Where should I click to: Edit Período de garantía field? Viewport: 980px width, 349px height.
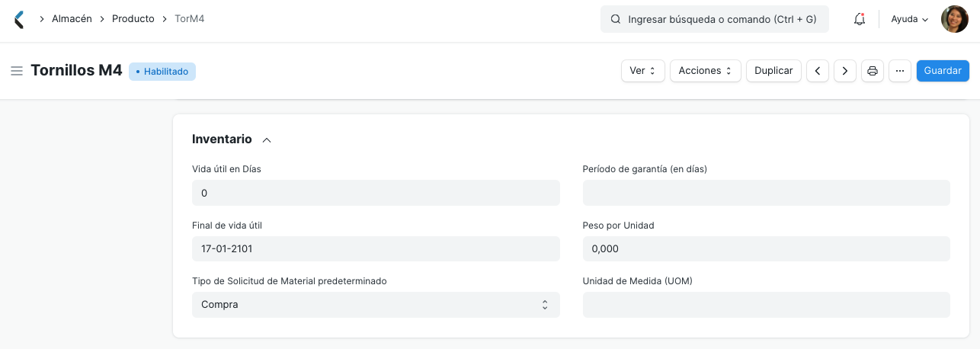[x=767, y=193]
